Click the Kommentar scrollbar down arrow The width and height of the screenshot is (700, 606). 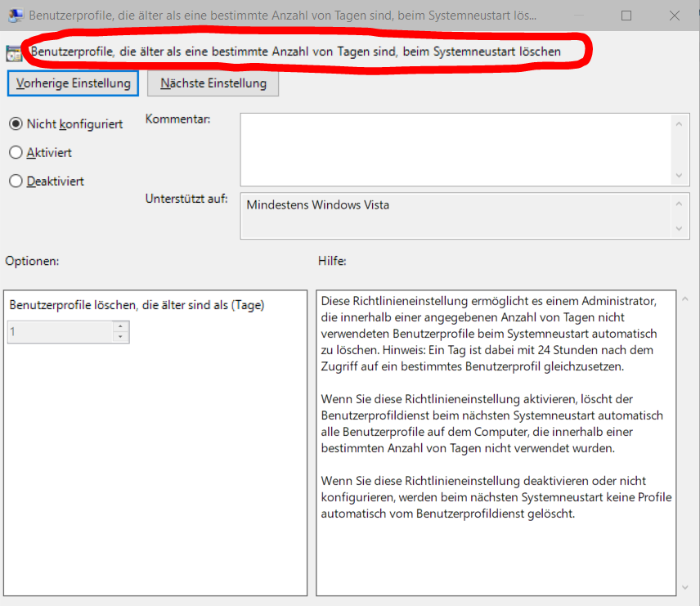(x=679, y=176)
